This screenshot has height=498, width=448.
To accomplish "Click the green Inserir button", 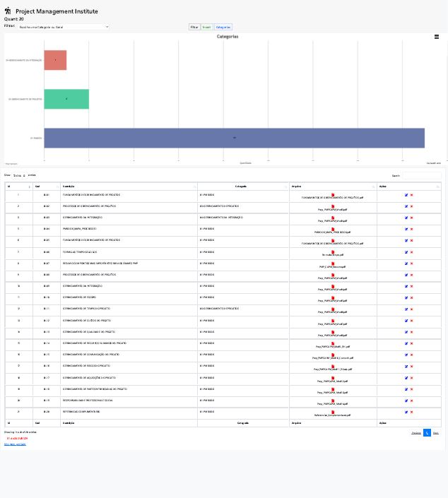I will coord(206,27).
